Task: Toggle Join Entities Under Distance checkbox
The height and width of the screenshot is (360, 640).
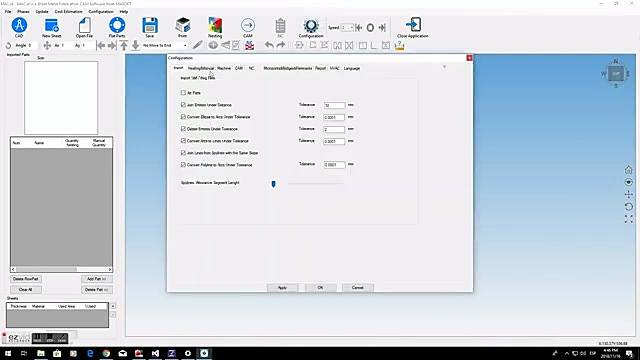Action: click(183, 105)
